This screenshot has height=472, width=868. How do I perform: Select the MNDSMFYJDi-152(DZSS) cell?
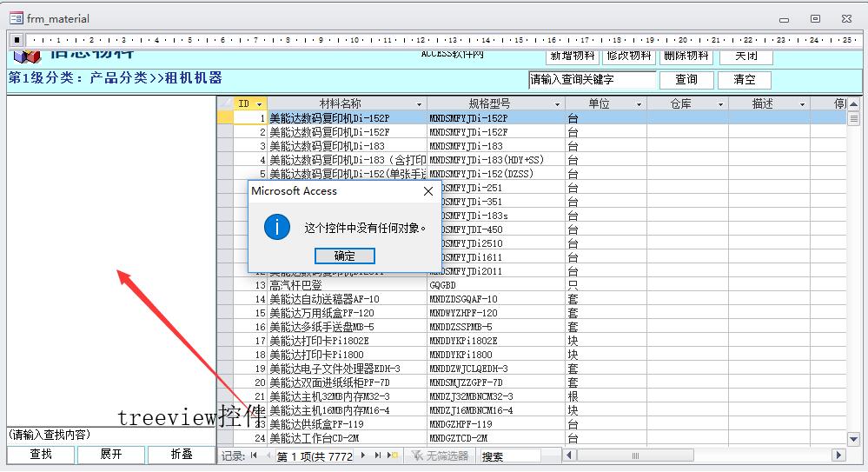pyautogui.click(x=496, y=174)
